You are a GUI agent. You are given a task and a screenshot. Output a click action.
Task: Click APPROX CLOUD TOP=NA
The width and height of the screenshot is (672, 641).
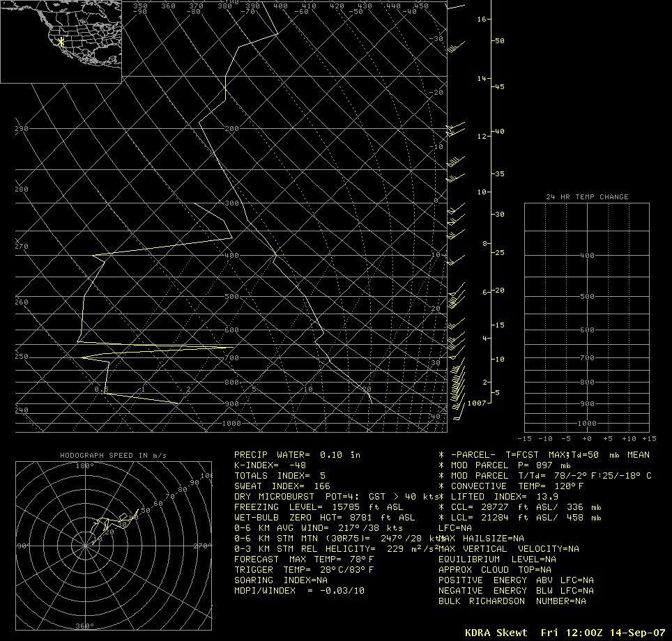494,570
